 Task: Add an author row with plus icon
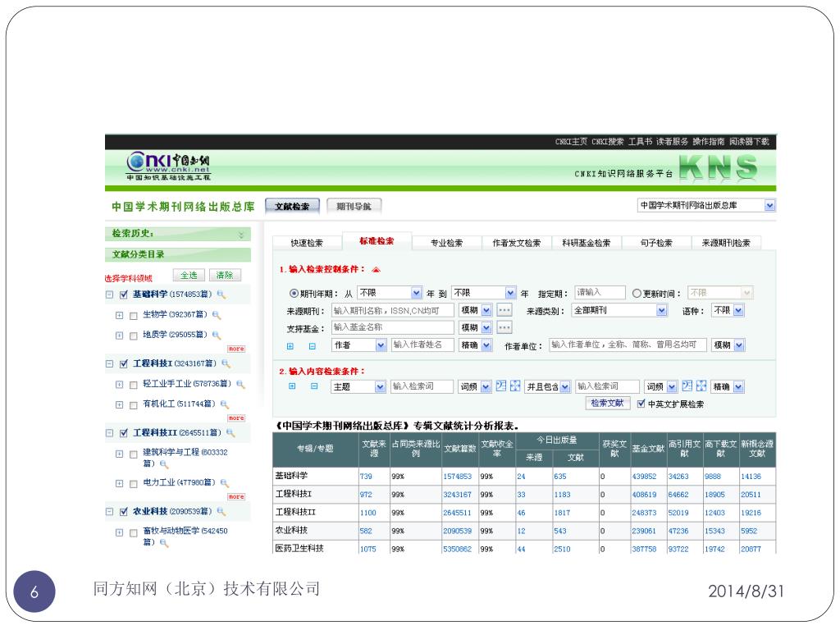click(x=290, y=346)
